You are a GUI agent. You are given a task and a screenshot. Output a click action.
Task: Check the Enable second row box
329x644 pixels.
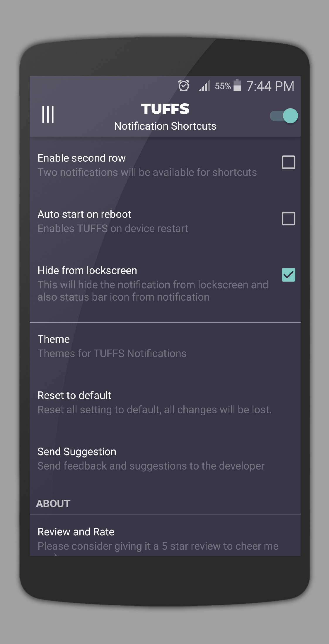click(x=288, y=162)
